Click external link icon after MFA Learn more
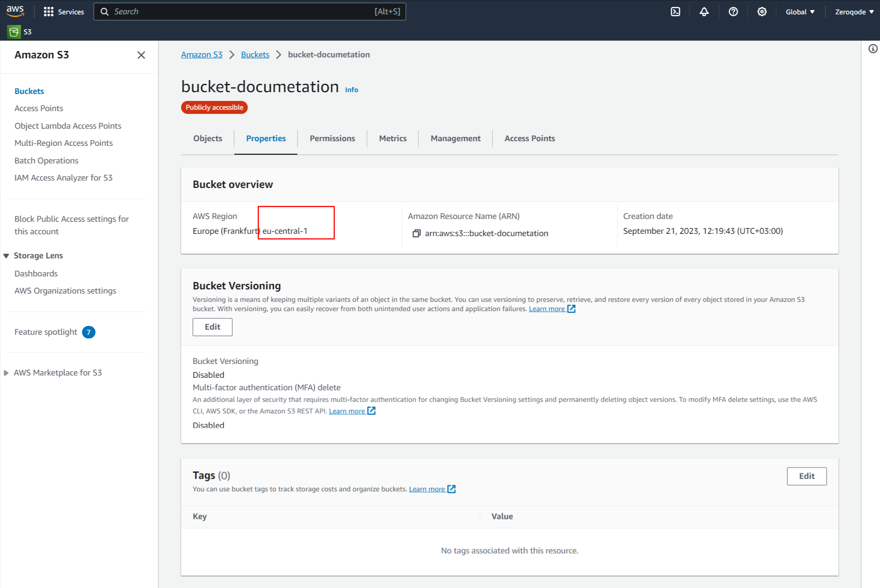The image size is (880, 588). [371, 411]
